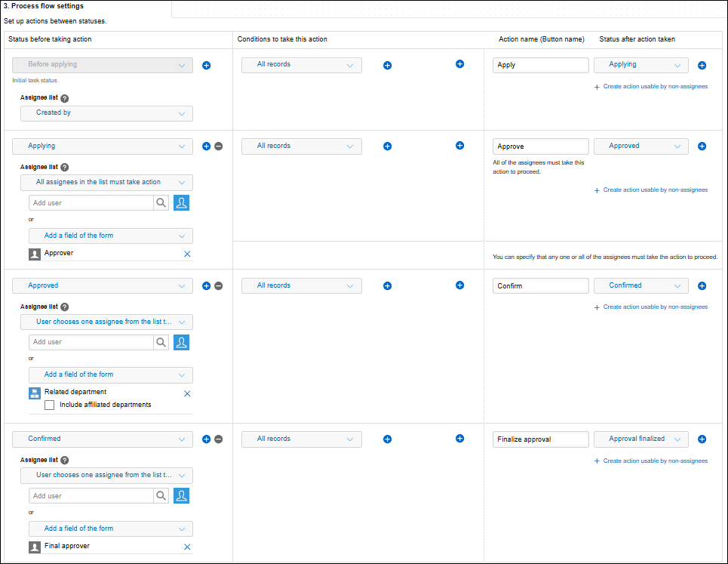
Task: Remove the "Final approver" field entry
Action: point(187,547)
